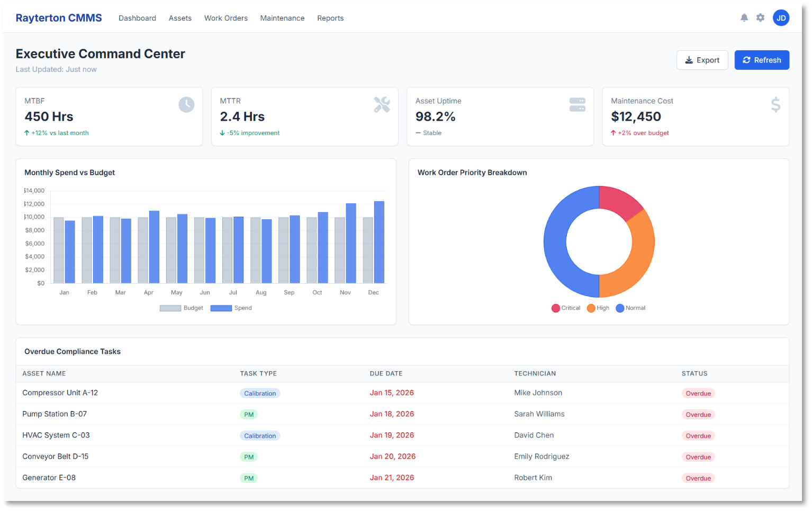Open the JD user avatar menu

(781, 18)
